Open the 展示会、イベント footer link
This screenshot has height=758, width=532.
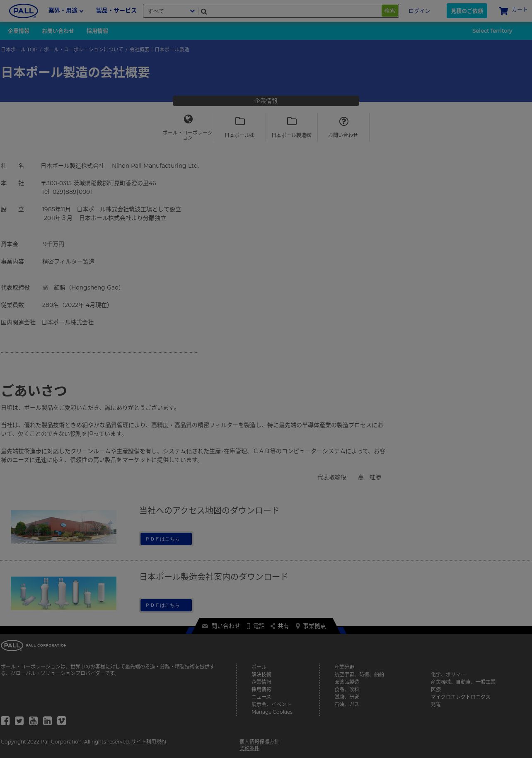271,704
